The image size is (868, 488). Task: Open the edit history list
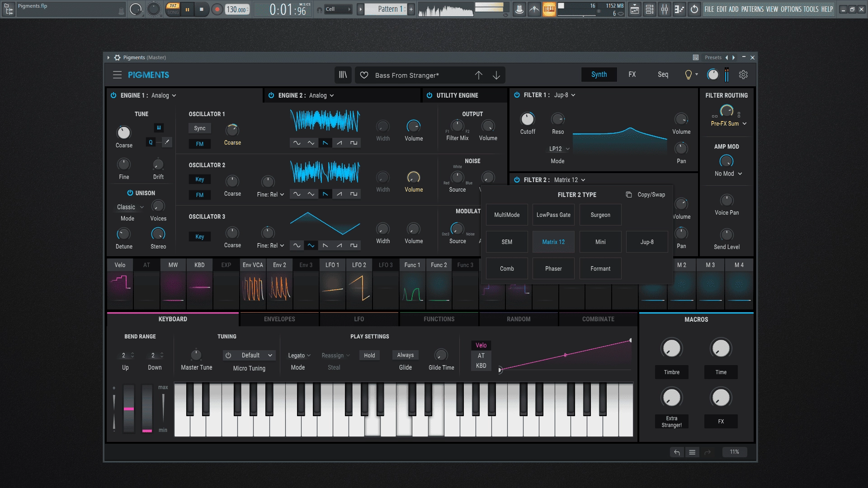click(x=692, y=452)
